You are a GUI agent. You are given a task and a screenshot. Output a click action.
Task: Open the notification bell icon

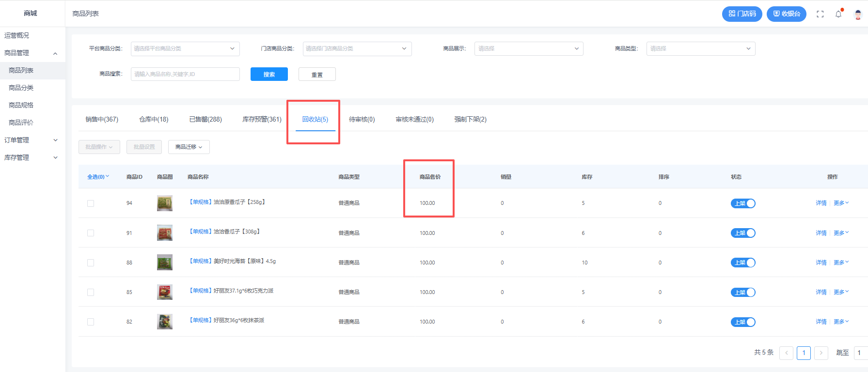(x=838, y=14)
